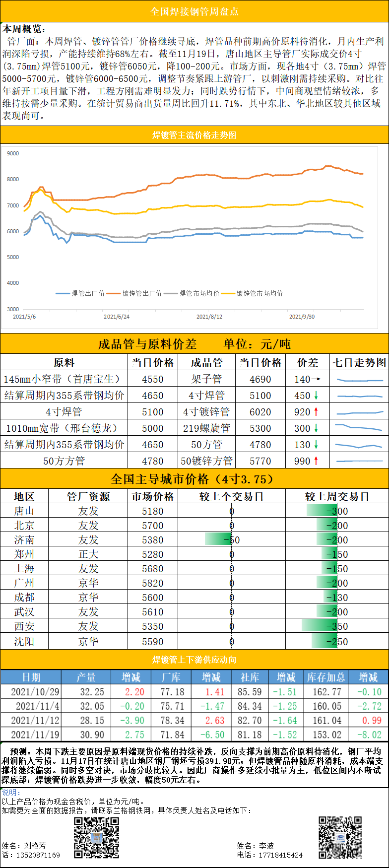Click the green down arrow beside 130
This screenshot has width=389, height=868.
(x=316, y=445)
